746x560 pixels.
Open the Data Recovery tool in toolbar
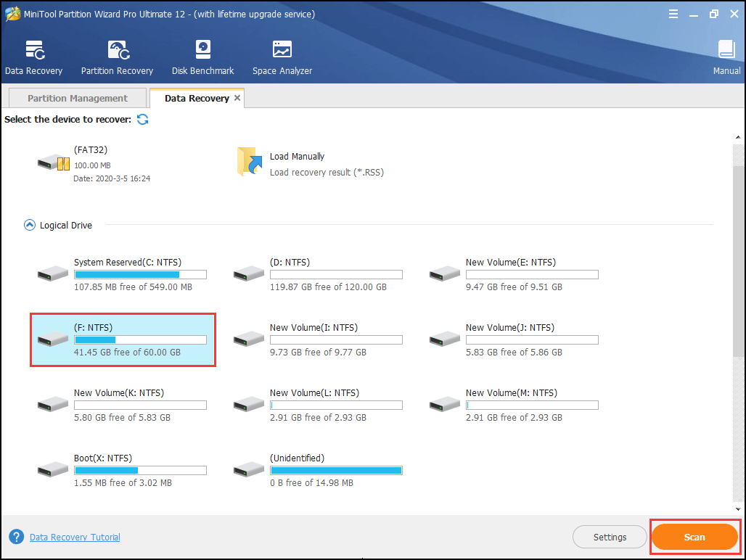(34, 57)
